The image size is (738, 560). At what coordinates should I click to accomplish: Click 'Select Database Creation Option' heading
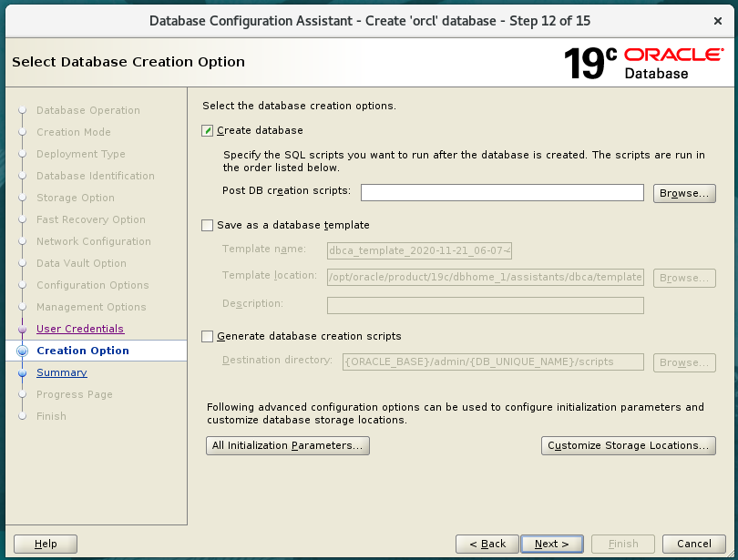128,62
